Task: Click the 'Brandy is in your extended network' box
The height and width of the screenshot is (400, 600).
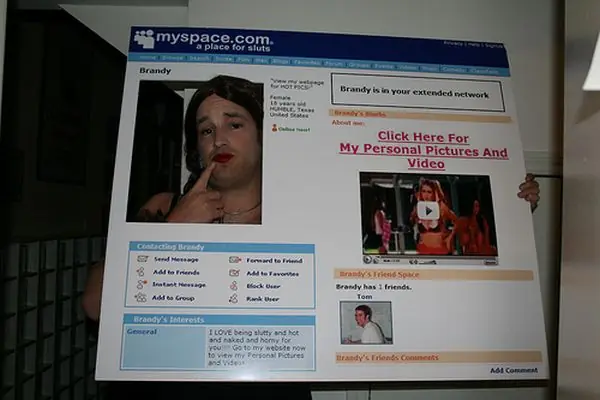Action: 417,92
